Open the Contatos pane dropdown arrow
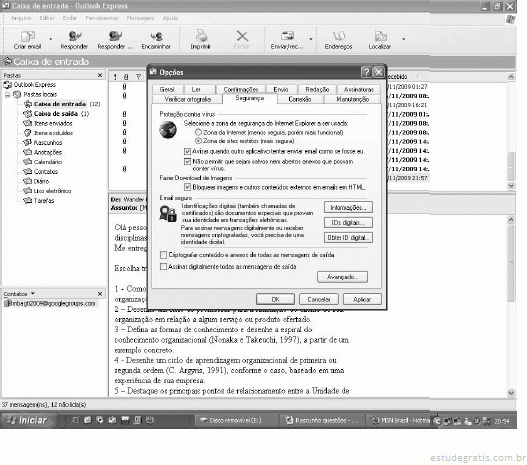The width and height of the screenshot is (527, 465). pyautogui.click(x=33, y=294)
